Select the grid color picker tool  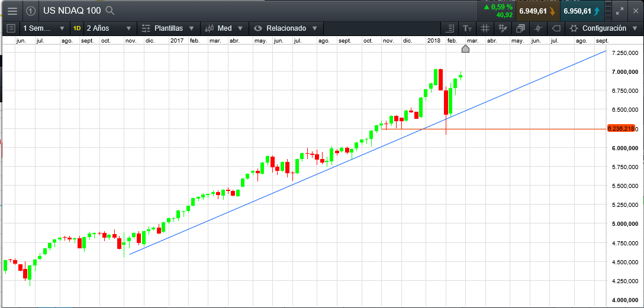click(x=503, y=28)
